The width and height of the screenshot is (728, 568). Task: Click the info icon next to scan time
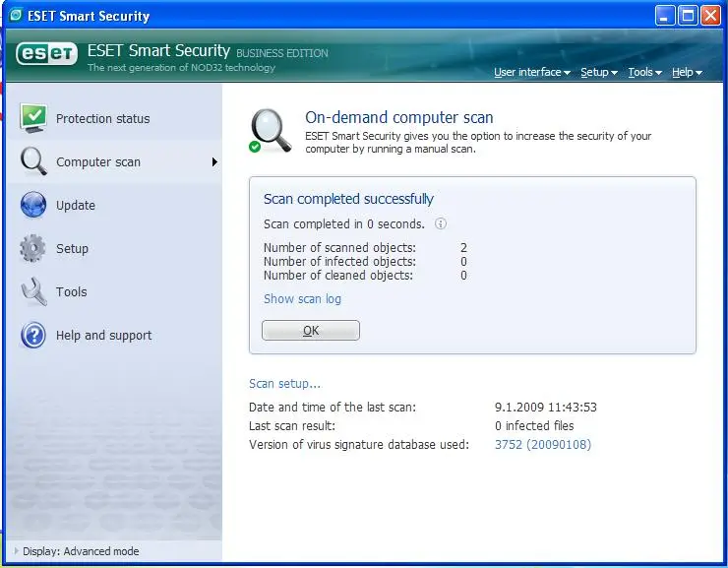pyautogui.click(x=440, y=223)
